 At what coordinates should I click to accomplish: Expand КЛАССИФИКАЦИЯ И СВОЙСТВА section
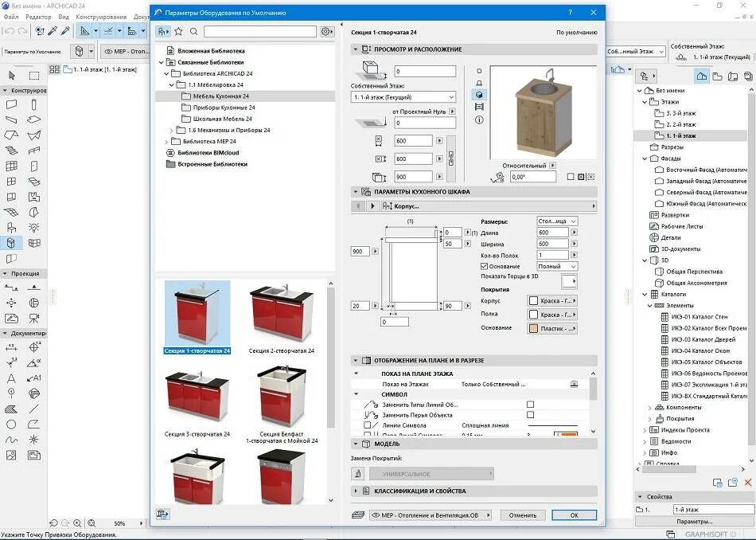[x=356, y=491]
